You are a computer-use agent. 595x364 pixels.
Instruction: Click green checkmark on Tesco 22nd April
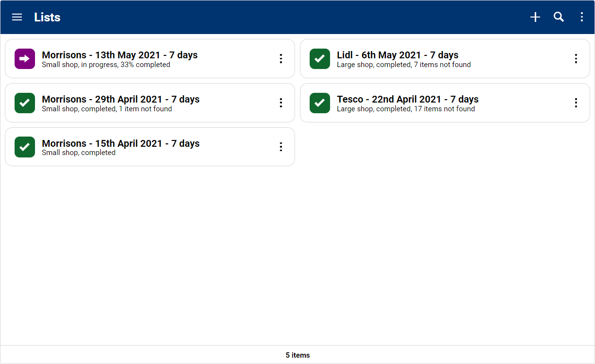point(320,103)
